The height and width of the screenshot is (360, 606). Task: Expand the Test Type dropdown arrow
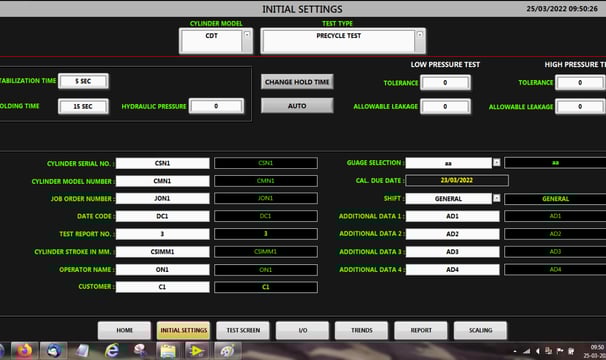(419, 35)
